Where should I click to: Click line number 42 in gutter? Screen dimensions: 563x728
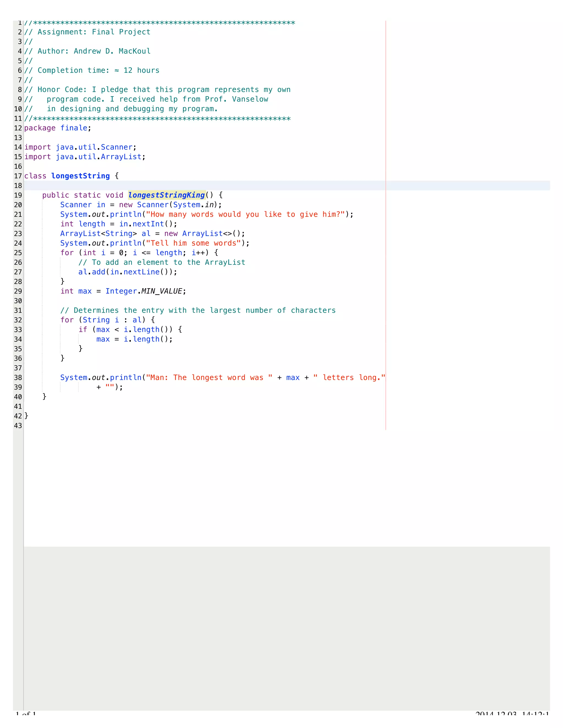[x=18, y=416]
